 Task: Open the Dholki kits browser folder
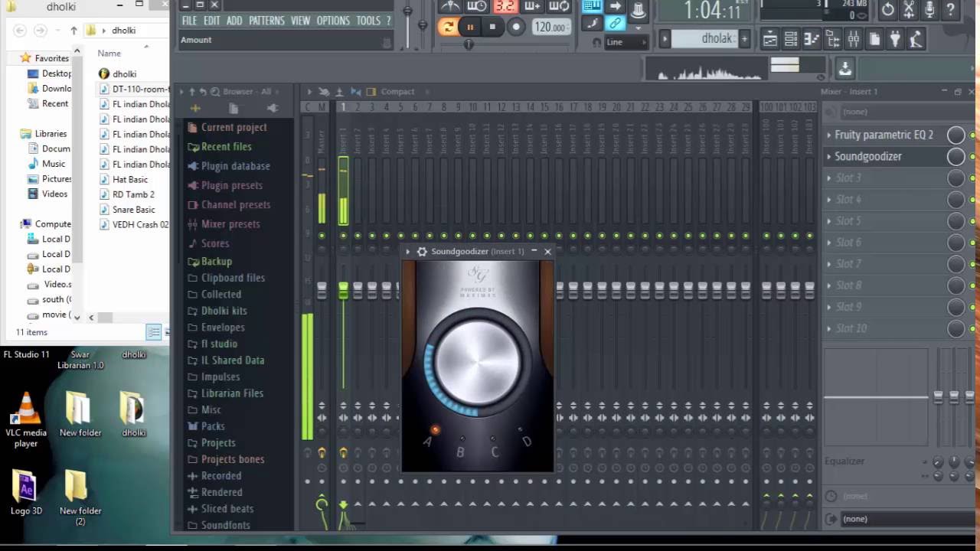(224, 311)
